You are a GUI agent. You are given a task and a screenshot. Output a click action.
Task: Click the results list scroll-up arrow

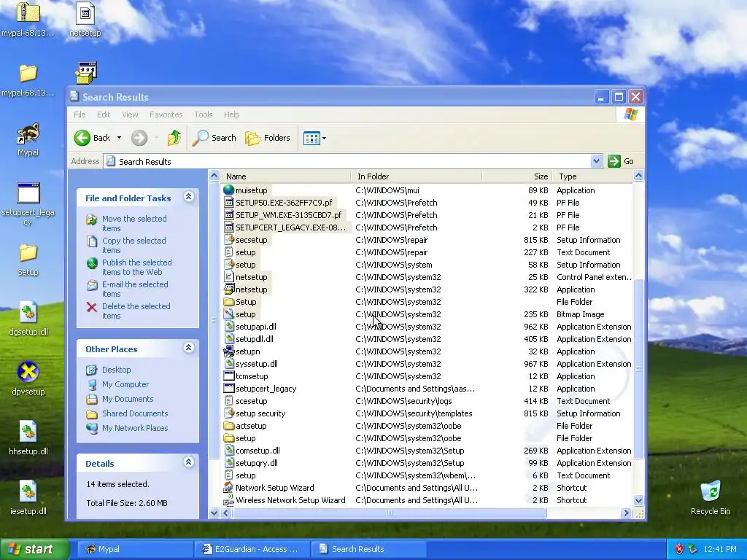coord(638,176)
